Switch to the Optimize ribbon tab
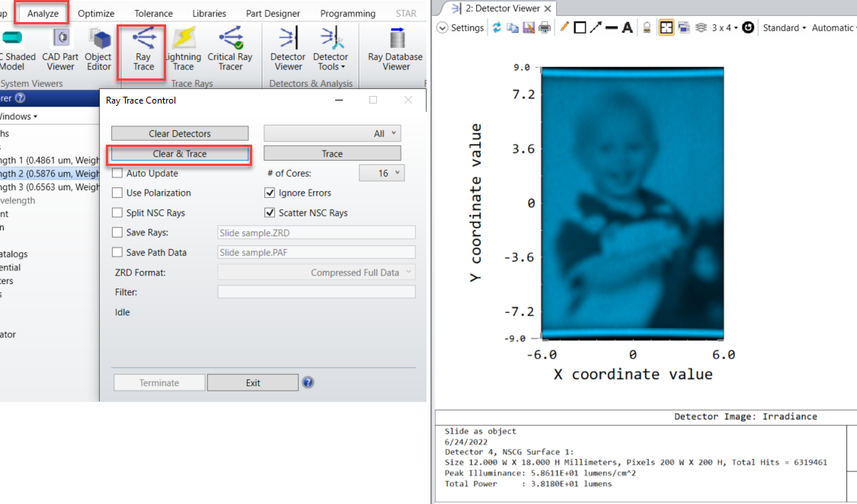This screenshot has height=504, width=857. pyautogui.click(x=96, y=13)
